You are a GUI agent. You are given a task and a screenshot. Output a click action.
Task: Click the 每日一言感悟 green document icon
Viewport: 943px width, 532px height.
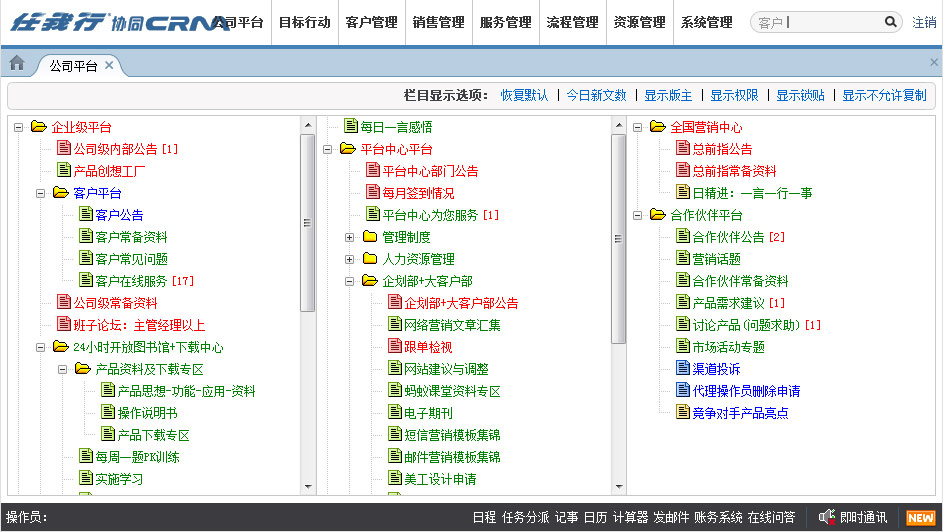tap(350, 127)
